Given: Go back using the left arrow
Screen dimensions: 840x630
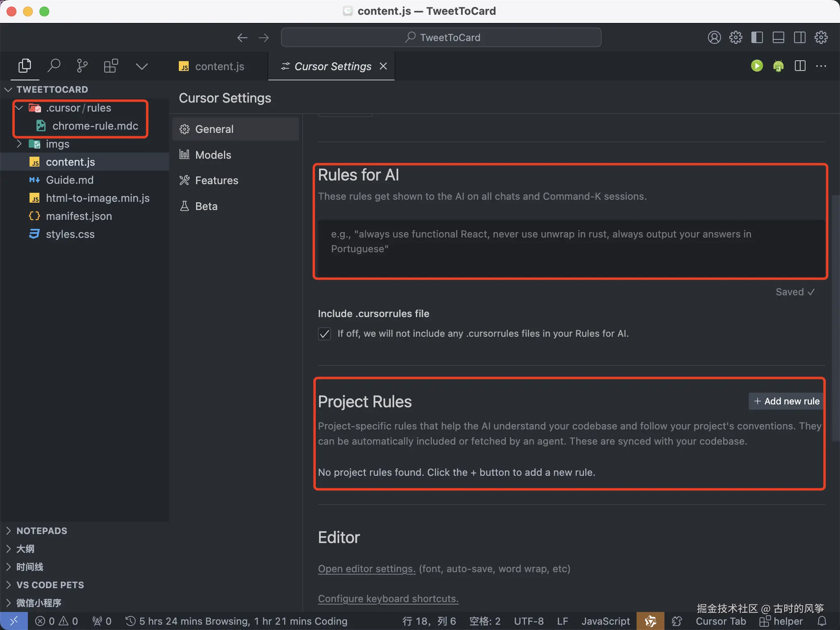Looking at the screenshot, I should (242, 38).
